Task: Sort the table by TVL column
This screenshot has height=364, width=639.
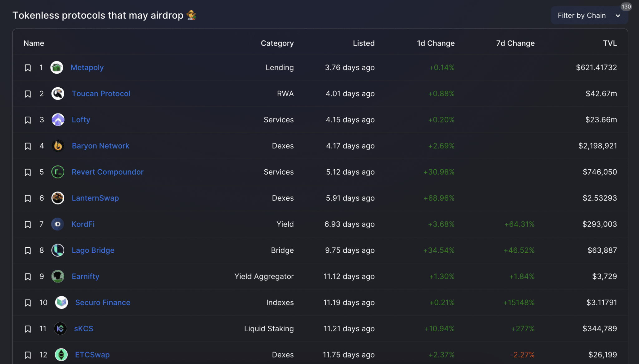Action: pyautogui.click(x=610, y=43)
